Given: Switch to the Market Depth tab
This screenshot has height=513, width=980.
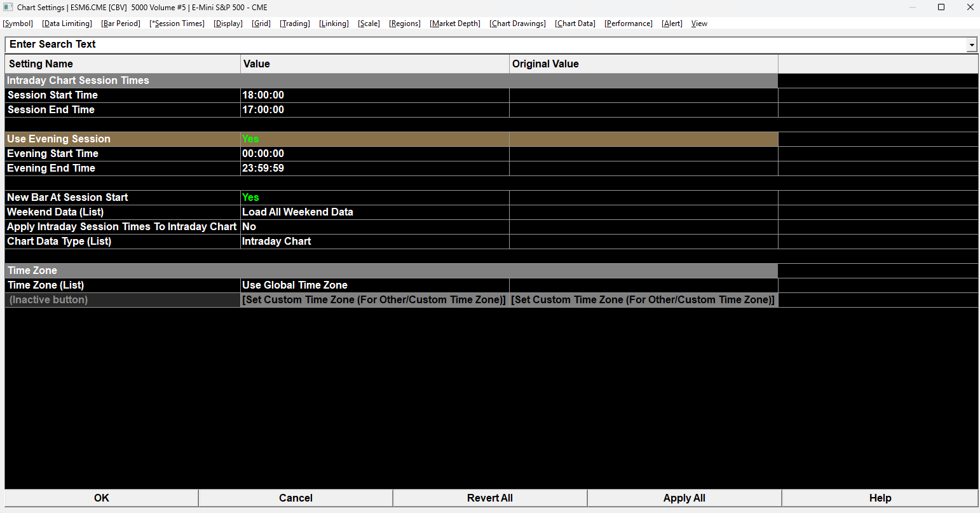Looking at the screenshot, I should coord(455,24).
